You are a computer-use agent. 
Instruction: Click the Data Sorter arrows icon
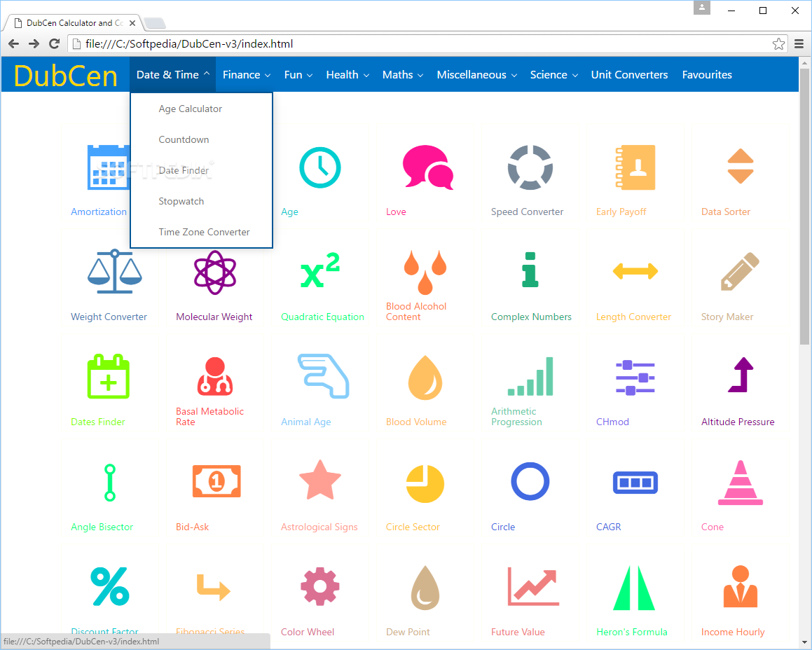pyautogui.click(x=741, y=166)
